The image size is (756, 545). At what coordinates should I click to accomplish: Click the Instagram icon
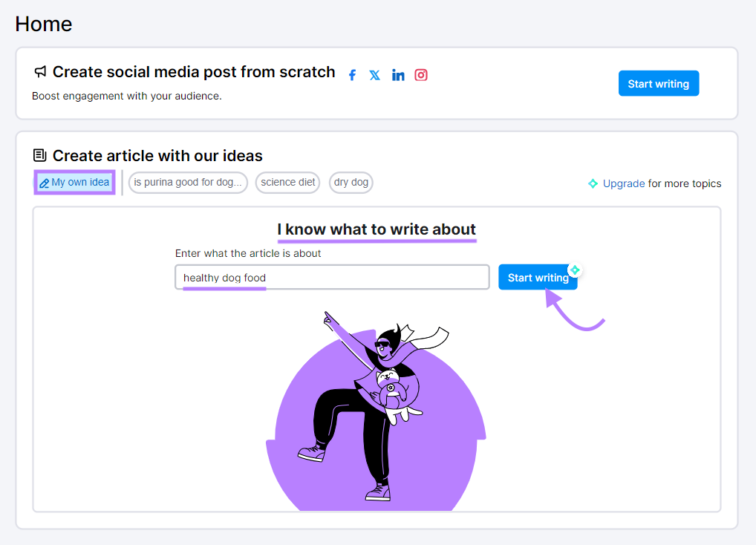(421, 75)
